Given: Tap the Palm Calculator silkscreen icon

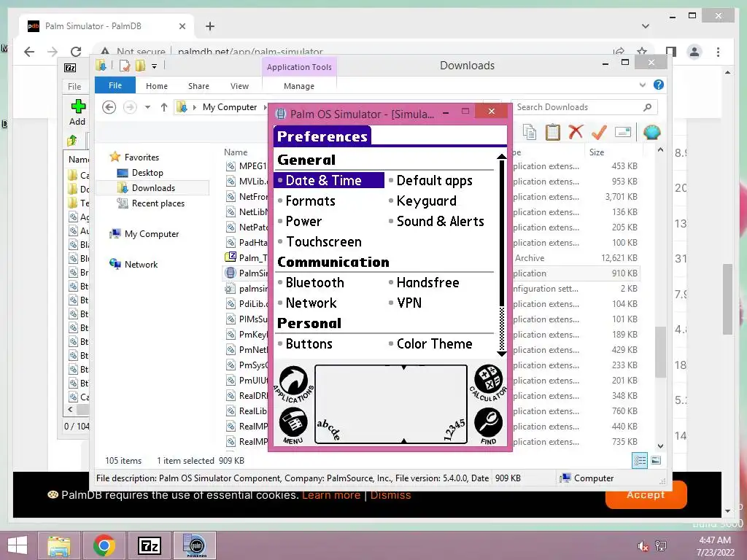Looking at the screenshot, I should click(x=488, y=382).
